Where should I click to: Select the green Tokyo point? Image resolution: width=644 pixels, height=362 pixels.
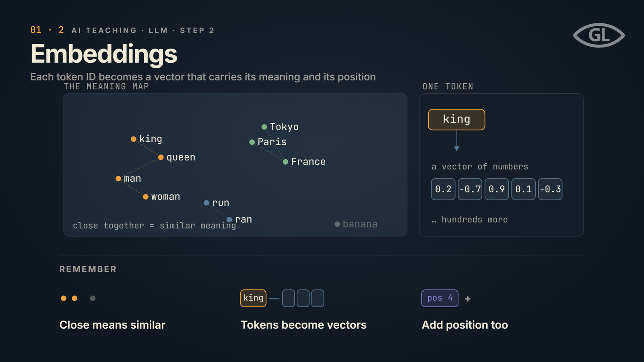coord(264,127)
